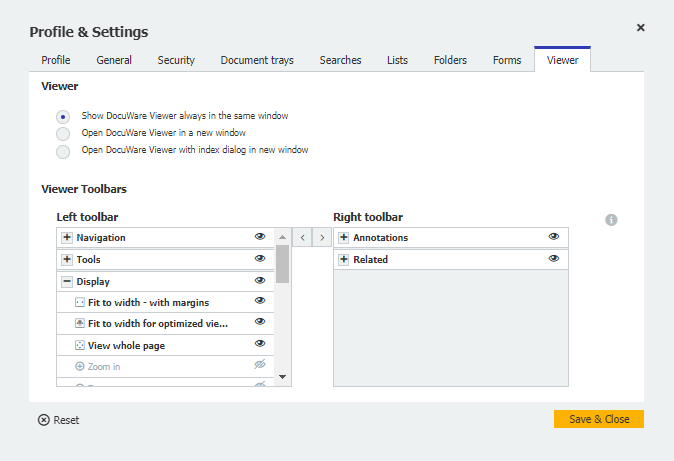Collapse the Display group
The width and height of the screenshot is (674, 461).
tap(67, 282)
